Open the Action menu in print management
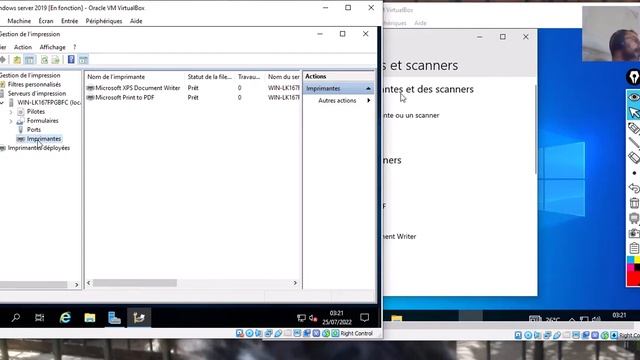 23,47
